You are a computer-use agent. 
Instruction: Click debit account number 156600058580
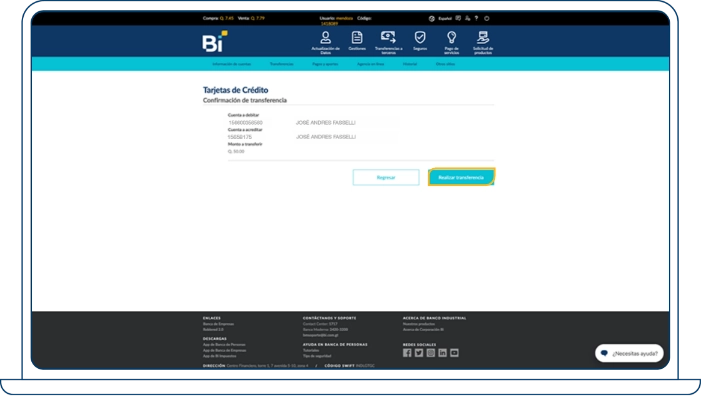pyautogui.click(x=245, y=122)
